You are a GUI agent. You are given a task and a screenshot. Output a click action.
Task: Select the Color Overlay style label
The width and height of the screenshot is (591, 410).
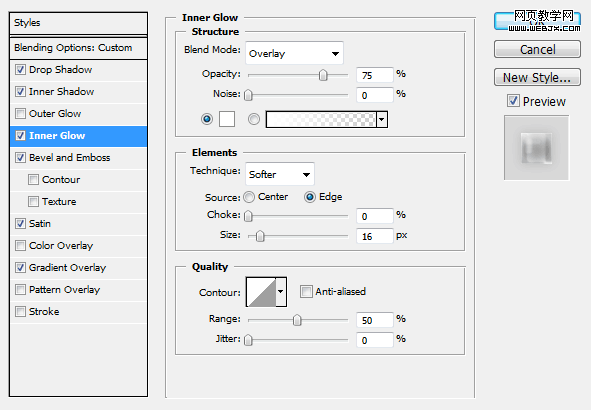[61, 246]
